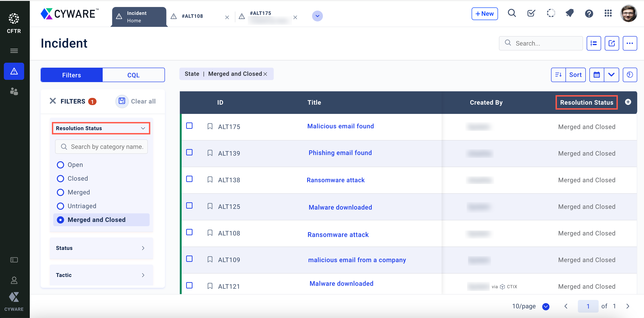Open the calendar date filter icon
The height and width of the screenshot is (318, 644).
pyautogui.click(x=596, y=75)
